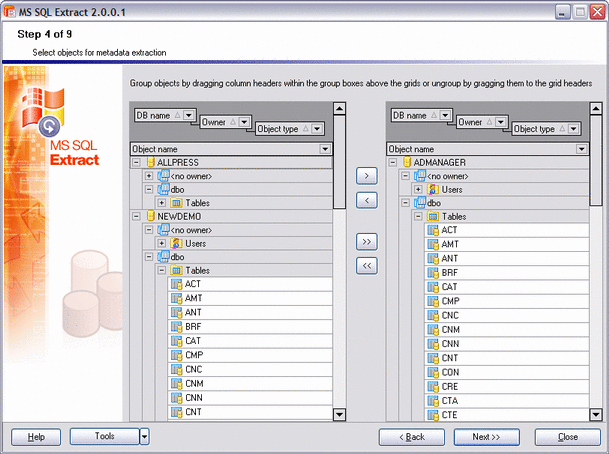Screen dimensions: 609x454
Task: Click the Users icon under NEWDEMO
Action: [x=176, y=244]
